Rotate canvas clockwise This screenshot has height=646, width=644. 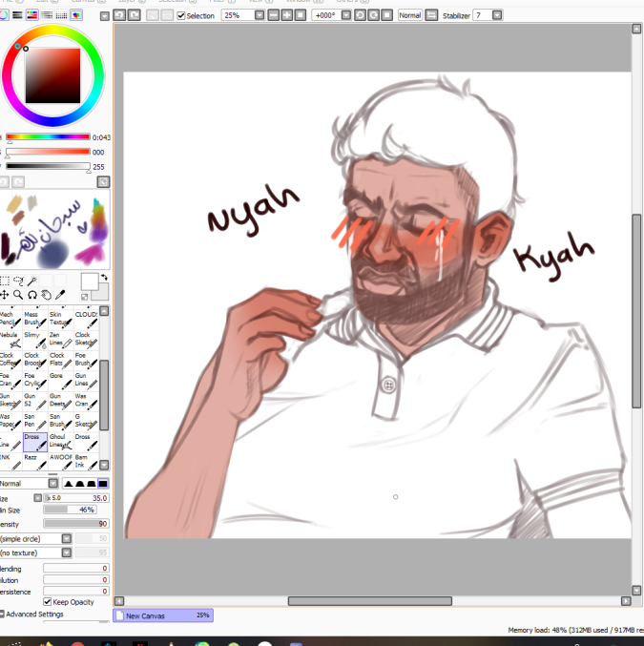(373, 15)
